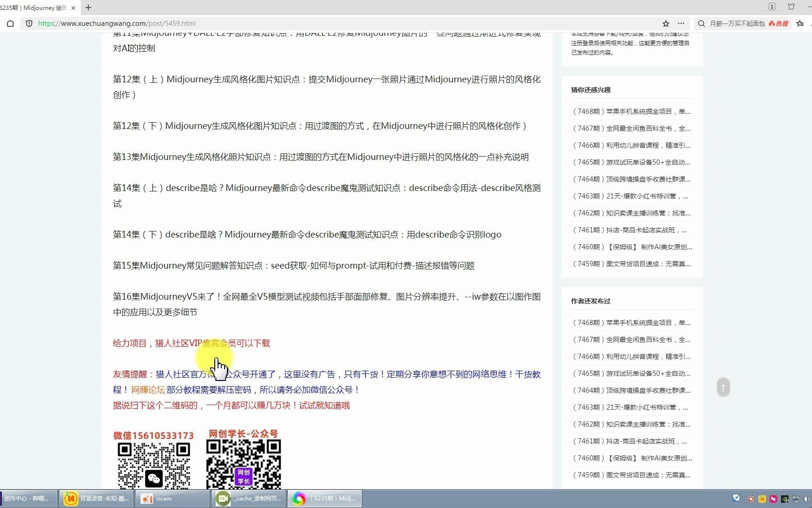Switch to _cache_录制网页 taskbar window
The width and height of the screenshot is (812, 508).
click(249, 499)
